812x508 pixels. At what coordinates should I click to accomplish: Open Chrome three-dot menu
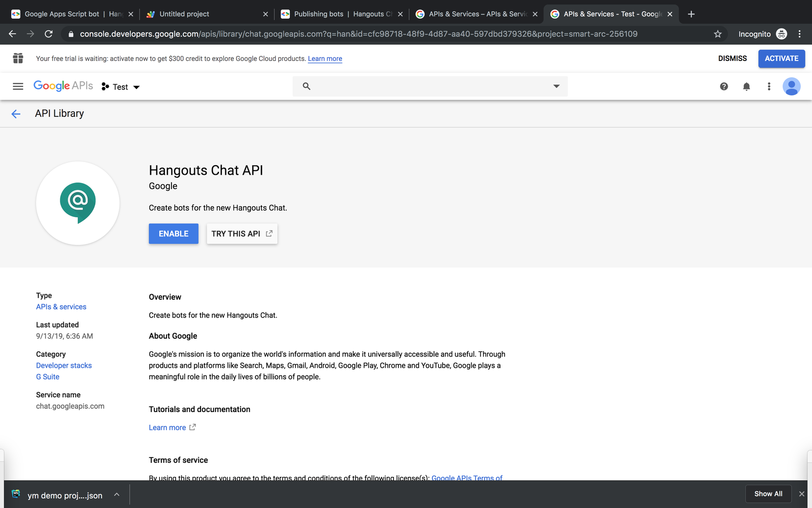[x=799, y=34]
